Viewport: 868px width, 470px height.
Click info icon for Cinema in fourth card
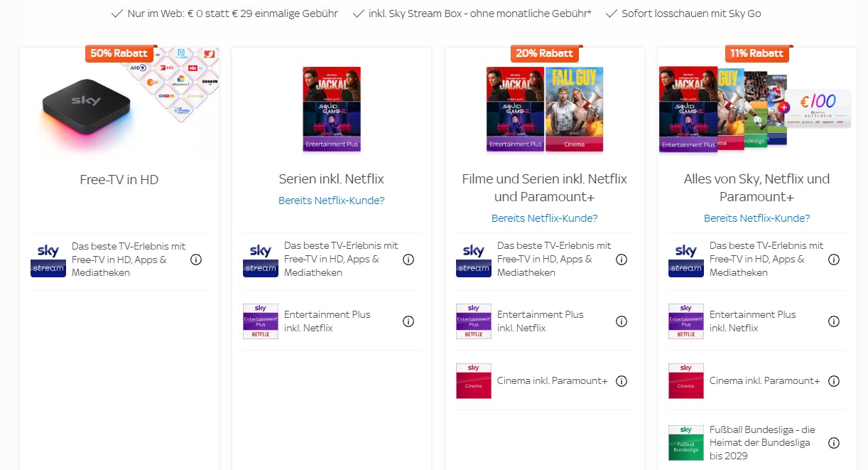click(x=834, y=381)
